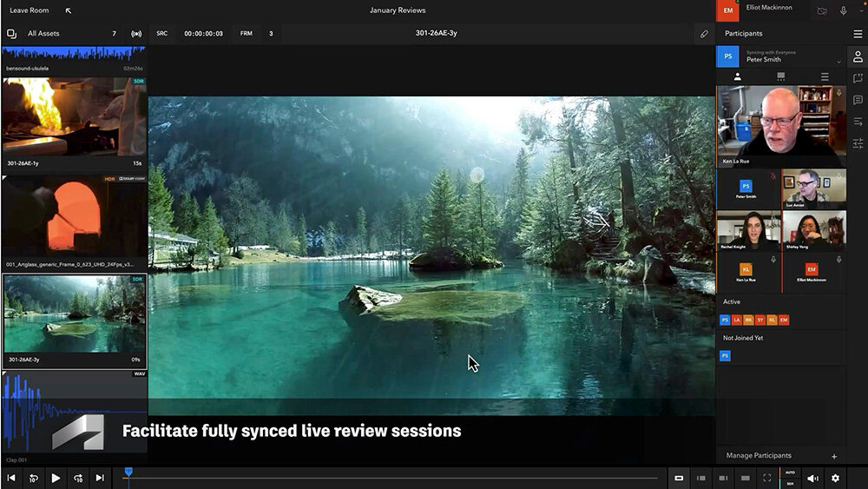This screenshot has width=868, height=489.
Task: Expand the Peter Smith sync dropdown
Action: 838,62
